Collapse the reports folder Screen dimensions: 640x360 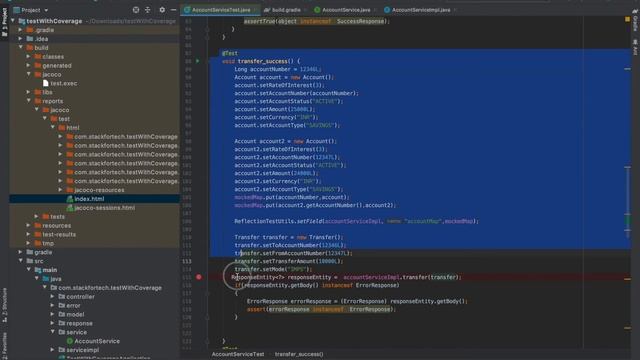click(x=29, y=101)
